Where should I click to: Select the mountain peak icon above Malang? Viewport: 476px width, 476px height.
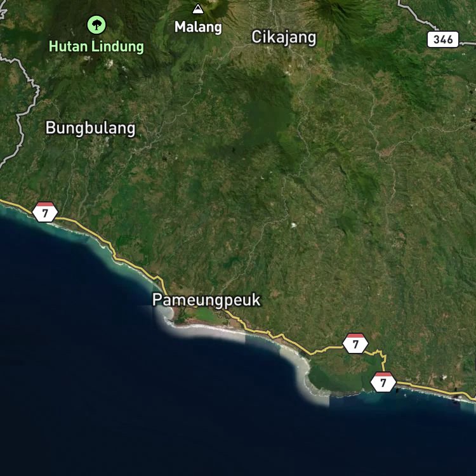coord(198,9)
